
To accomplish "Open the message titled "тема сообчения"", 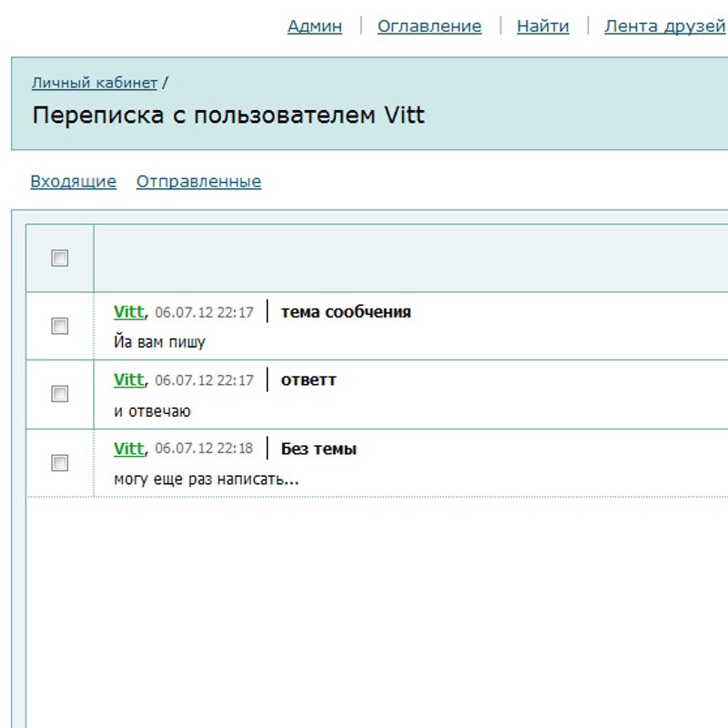I will 346,312.
